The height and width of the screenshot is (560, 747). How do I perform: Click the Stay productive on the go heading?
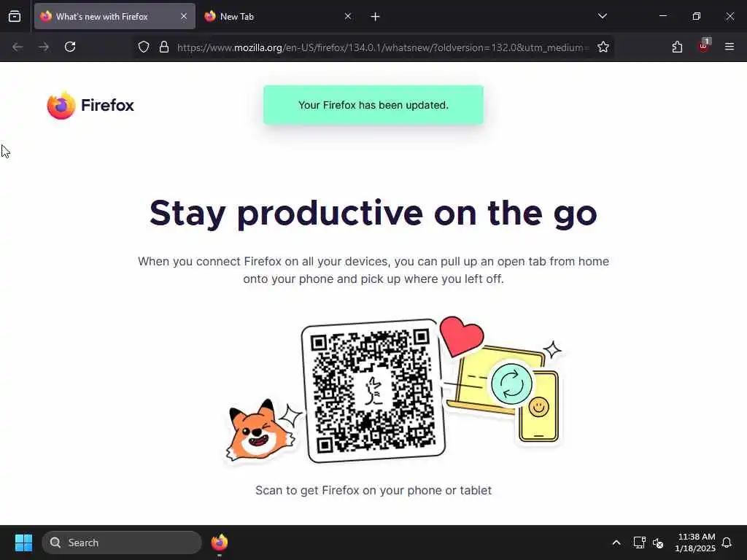tap(373, 213)
